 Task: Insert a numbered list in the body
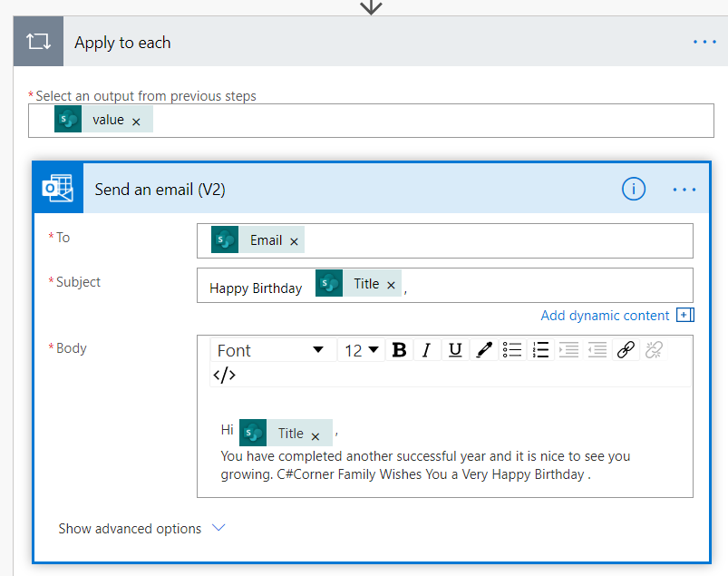tap(540, 349)
